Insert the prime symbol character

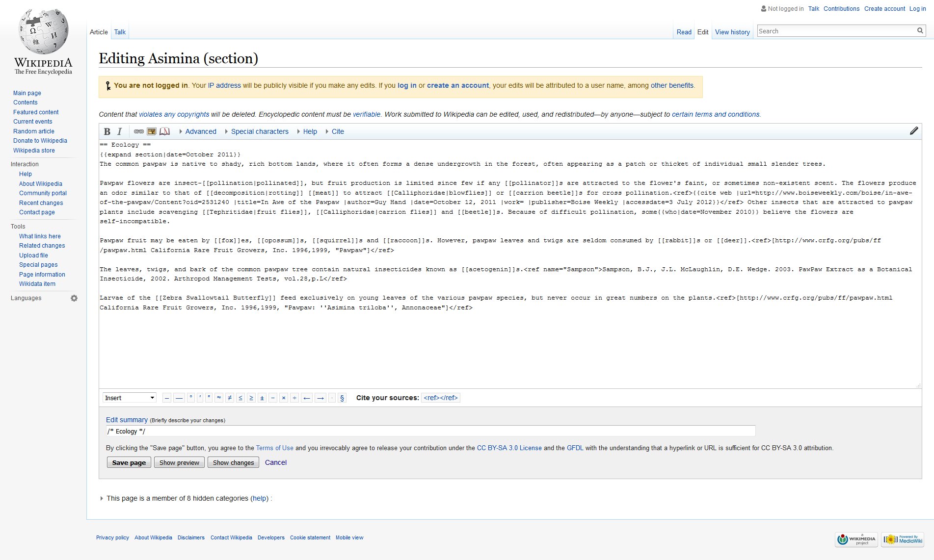[x=200, y=398]
